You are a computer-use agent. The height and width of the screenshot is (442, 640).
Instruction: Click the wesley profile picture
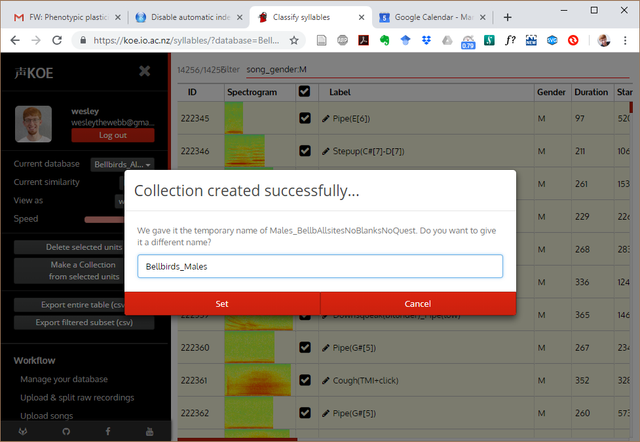(33, 124)
